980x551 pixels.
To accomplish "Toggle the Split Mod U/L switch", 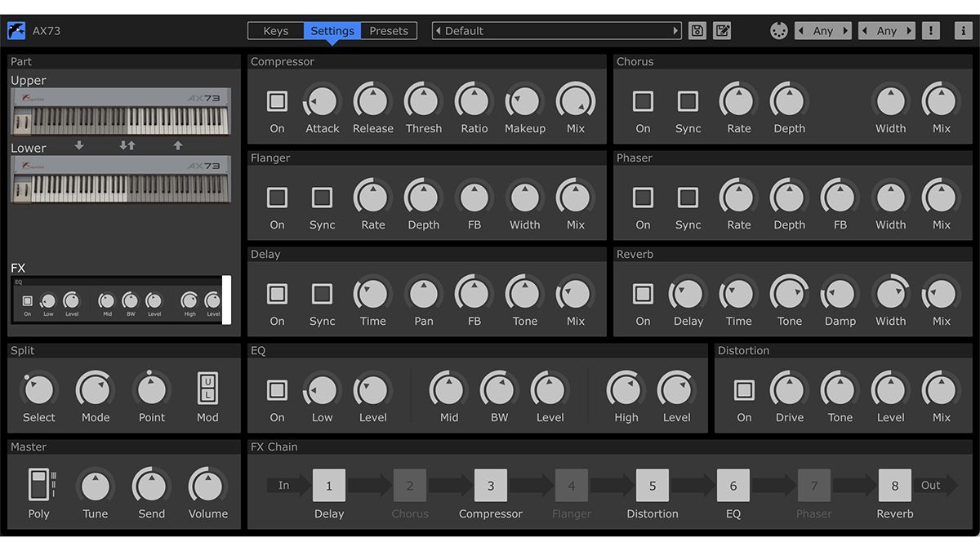I will 207,389.
